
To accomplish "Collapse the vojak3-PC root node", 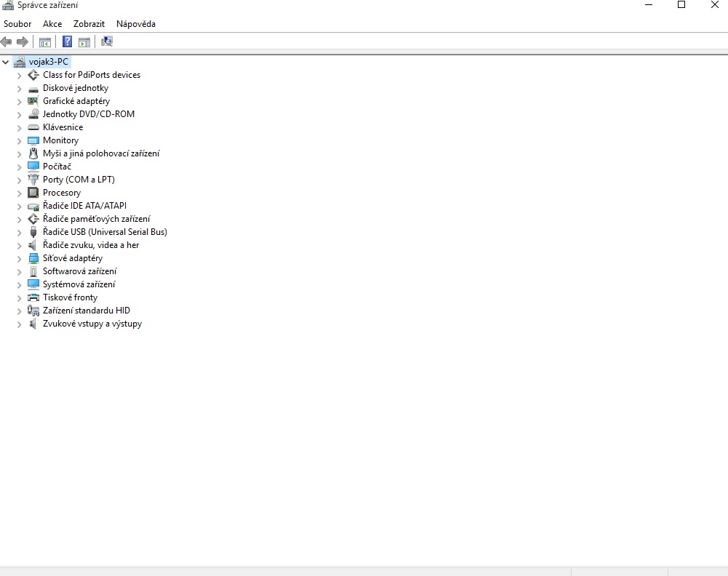I will pos(6,62).
